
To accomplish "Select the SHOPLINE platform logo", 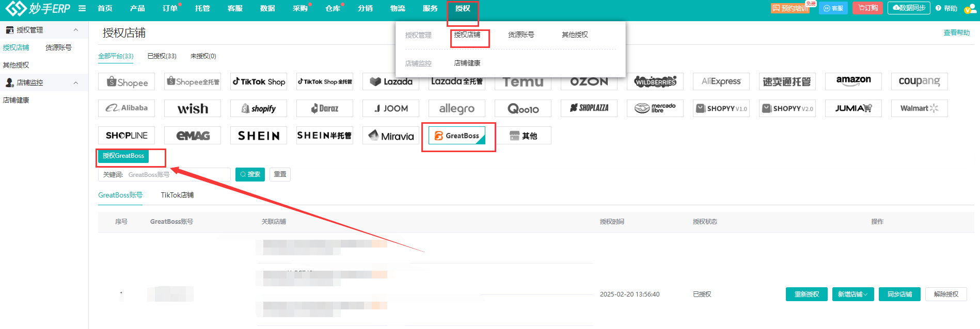I will pyautogui.click(x=127, y=135).
